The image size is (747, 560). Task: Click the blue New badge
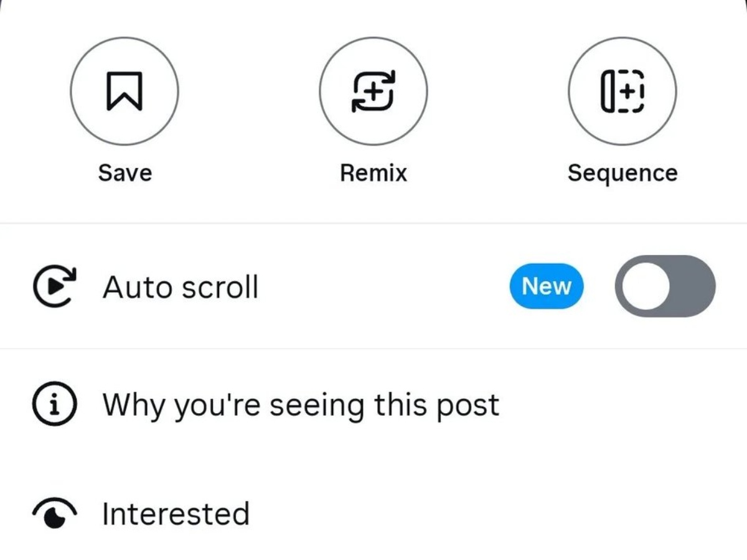(546, 286)
